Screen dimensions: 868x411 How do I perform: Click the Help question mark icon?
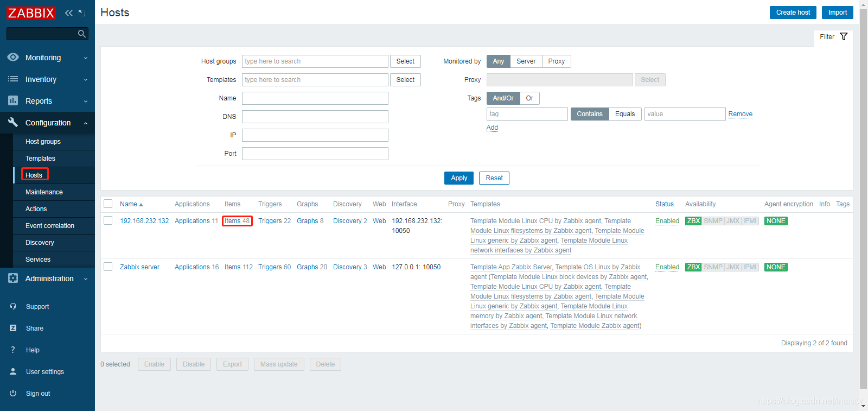(x=13, y=350)
